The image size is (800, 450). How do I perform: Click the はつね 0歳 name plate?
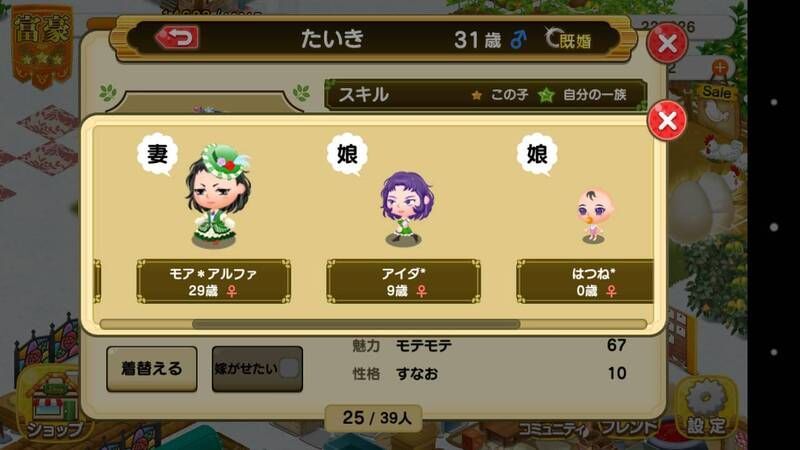(585, 281)
